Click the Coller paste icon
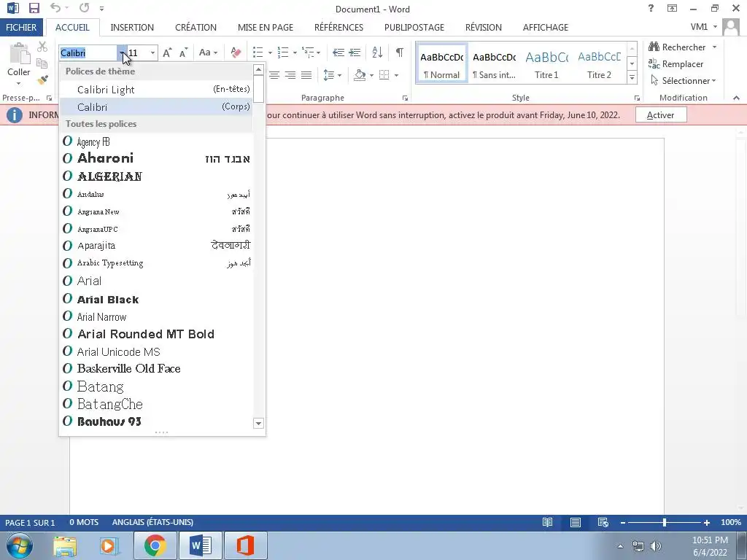 coord(19,54)
